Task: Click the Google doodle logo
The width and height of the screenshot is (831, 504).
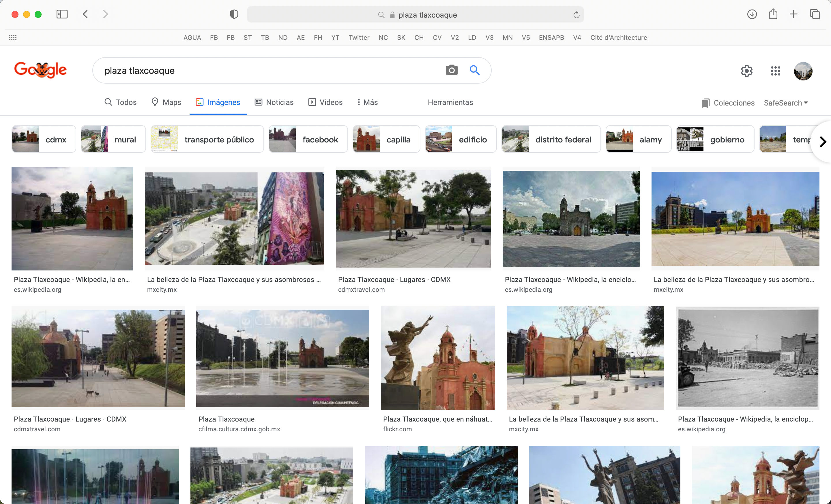Action: (x=40, y=70)
